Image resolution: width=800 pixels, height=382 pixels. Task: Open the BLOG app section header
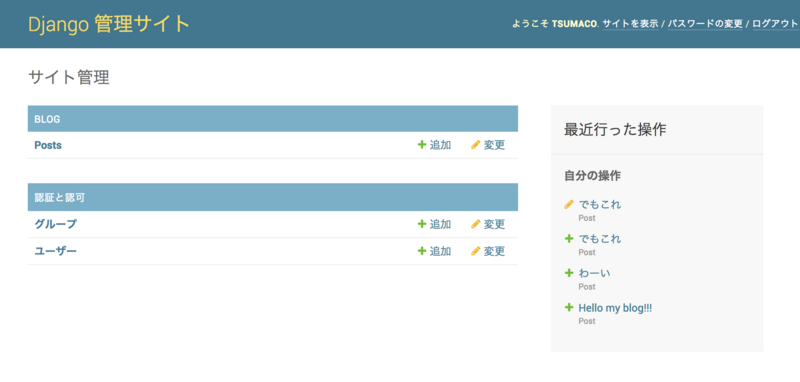click(x=47, y=119)
